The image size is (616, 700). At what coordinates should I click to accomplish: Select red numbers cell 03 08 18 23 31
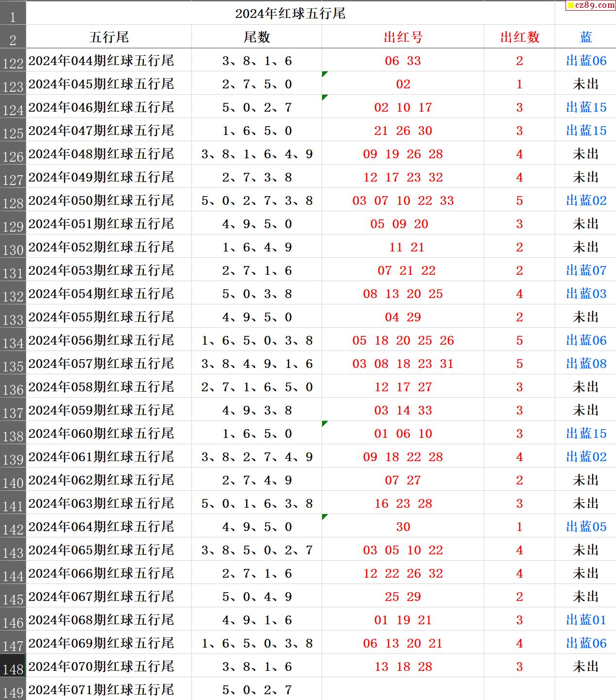click(x=403, y=363)
